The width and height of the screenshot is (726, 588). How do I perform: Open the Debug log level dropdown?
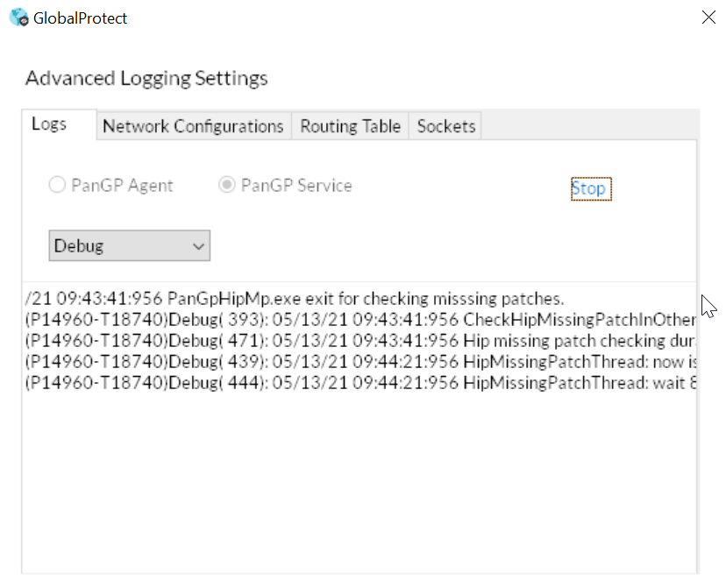[x=129, y=246]
